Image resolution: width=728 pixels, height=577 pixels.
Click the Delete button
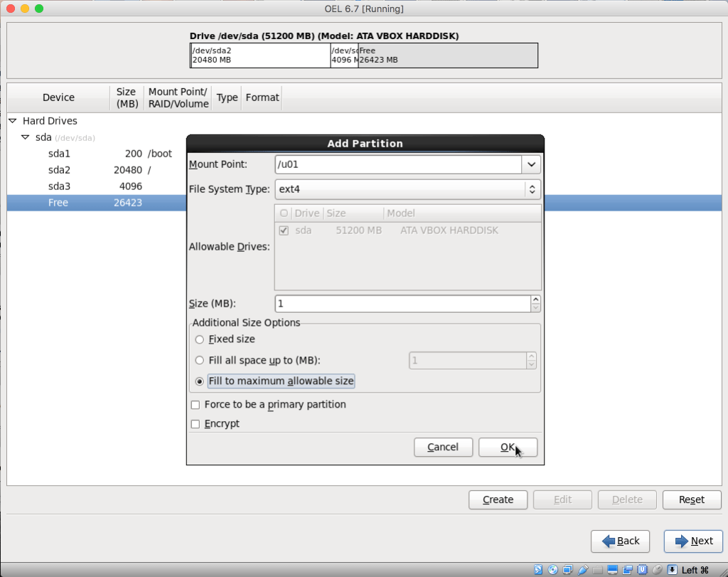(627, 500)
